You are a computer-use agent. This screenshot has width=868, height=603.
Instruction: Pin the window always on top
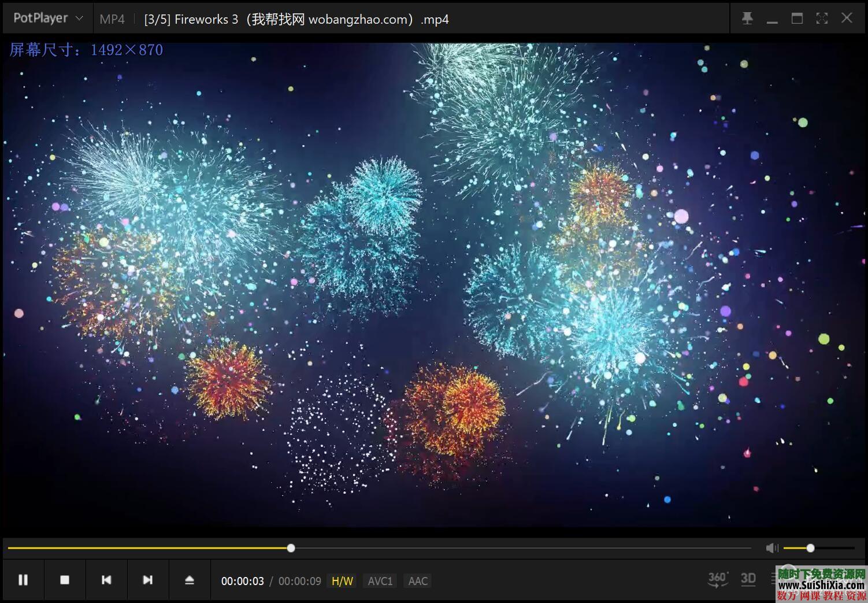[x=747, y=19]
